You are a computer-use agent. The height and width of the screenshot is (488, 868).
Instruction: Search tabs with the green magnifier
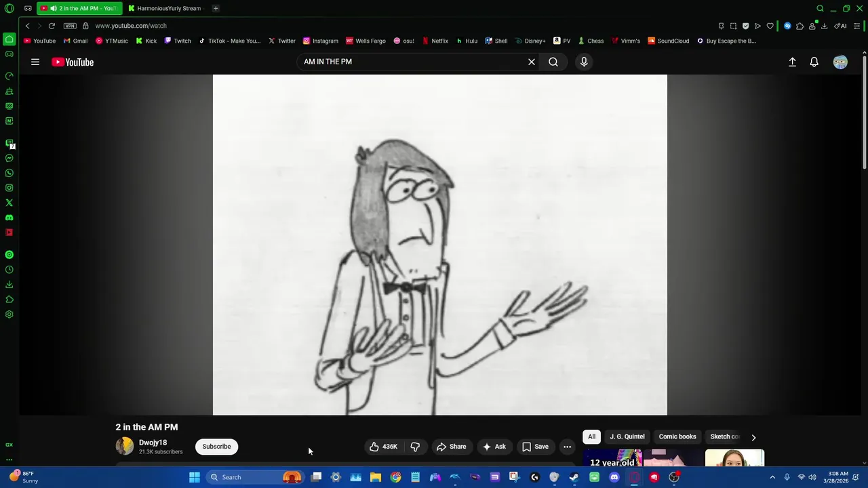[x=820, y=8]
